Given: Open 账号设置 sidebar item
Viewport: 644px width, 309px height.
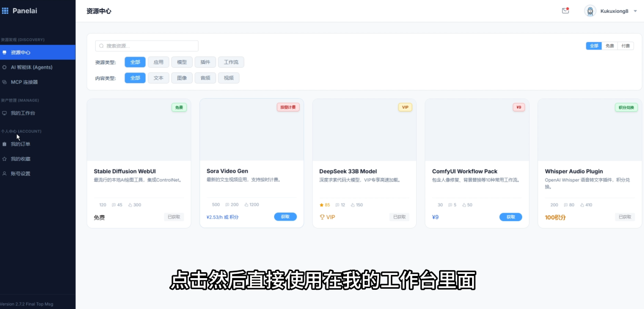Looking at the screenshot, I should (x=37, y=174).
